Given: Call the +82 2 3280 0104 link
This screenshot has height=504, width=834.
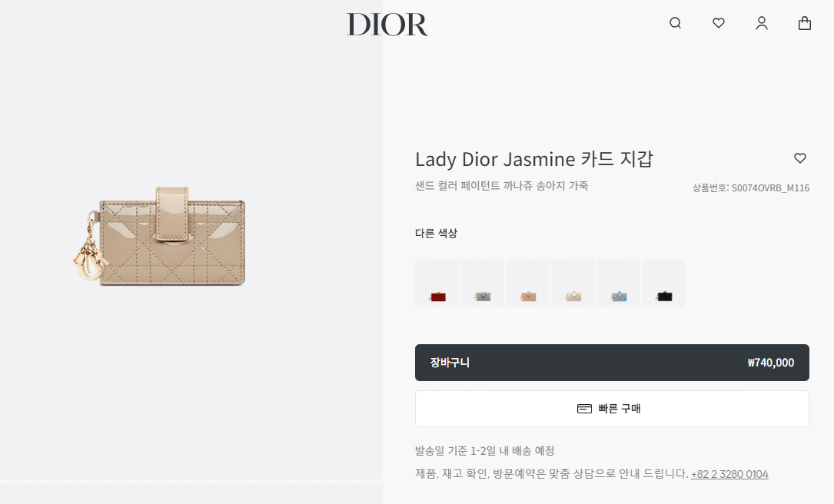Looking at the screenshot, I should coord(729,474).
